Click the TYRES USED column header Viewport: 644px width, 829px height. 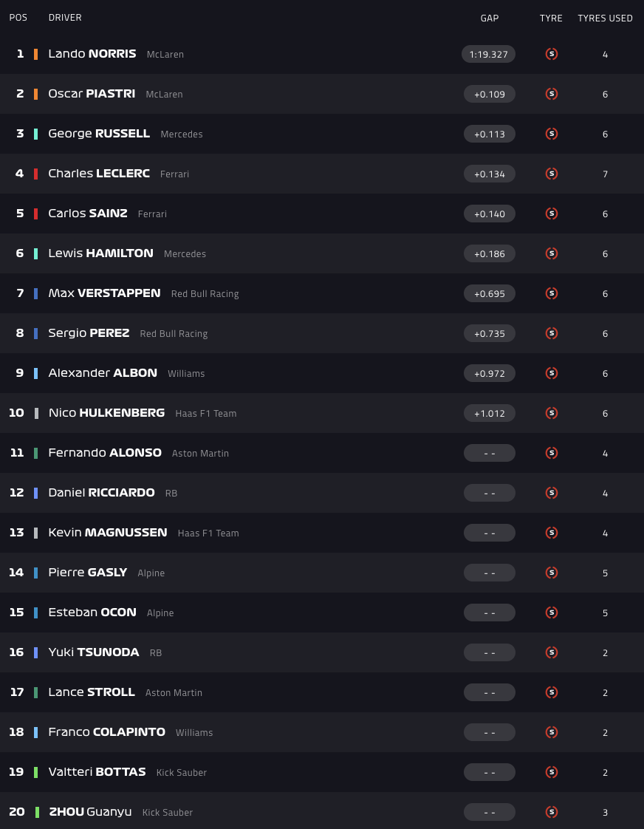605,18
